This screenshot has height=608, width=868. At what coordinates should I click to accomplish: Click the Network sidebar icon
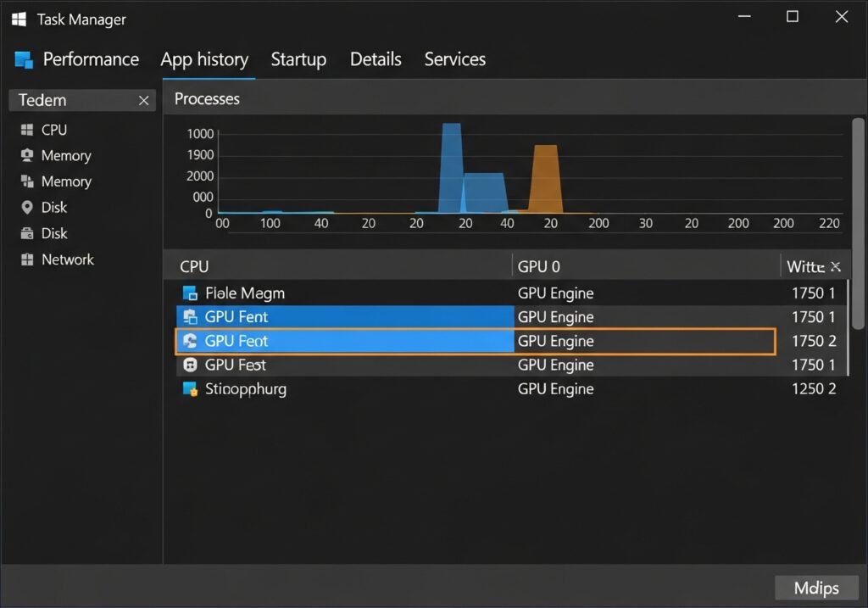pyautogui.click(x=26, y=259)
